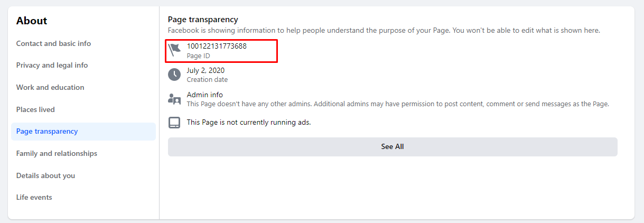Click the Page transparency heading in main panel
Viewport: 644px width, 223px height.
[x=203, y=20]
